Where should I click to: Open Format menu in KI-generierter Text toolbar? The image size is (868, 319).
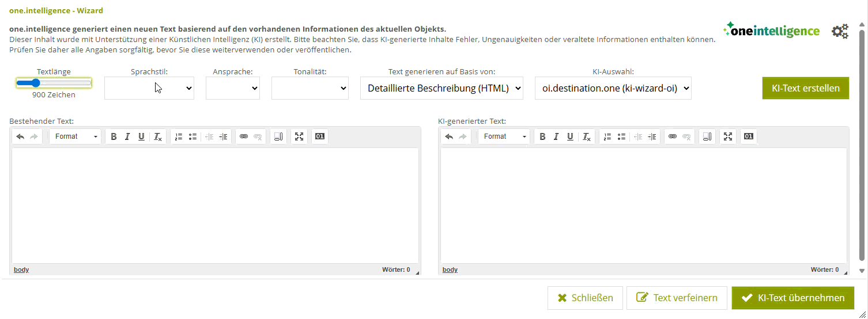(x=504, y=136)
